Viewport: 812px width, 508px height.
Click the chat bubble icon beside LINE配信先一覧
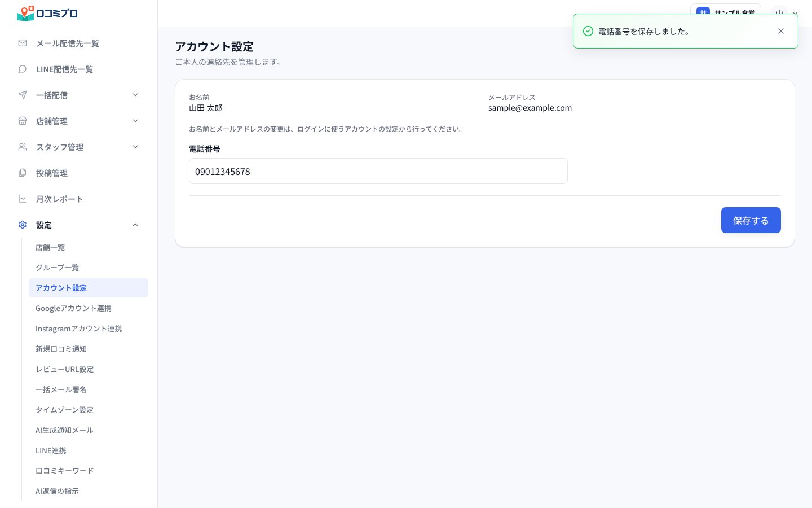point(23,69)
